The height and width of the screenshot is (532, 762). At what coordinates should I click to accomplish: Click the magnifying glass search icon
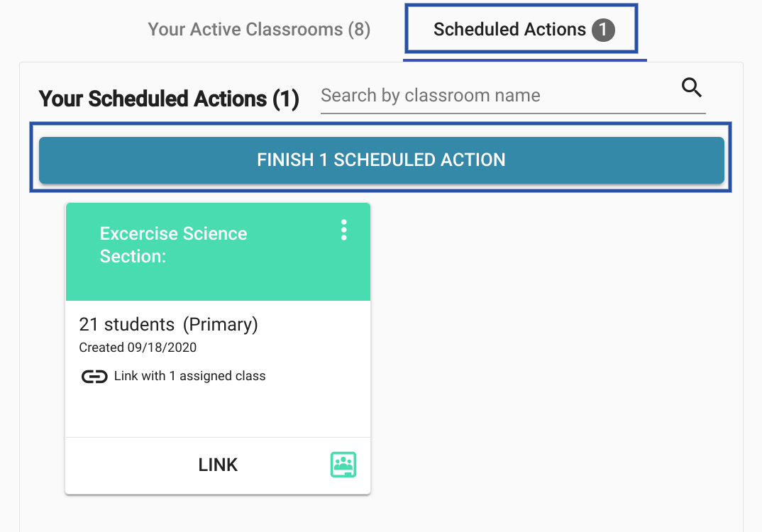(692, 88)
